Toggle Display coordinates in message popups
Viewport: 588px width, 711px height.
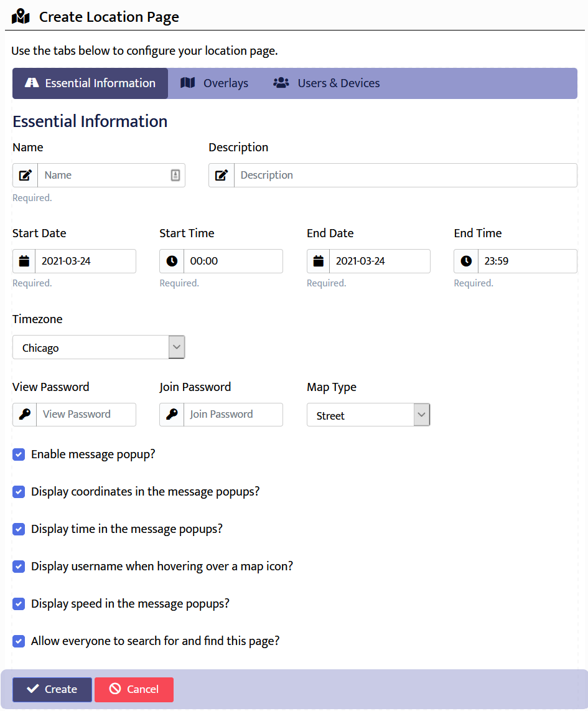click(19, 492)
